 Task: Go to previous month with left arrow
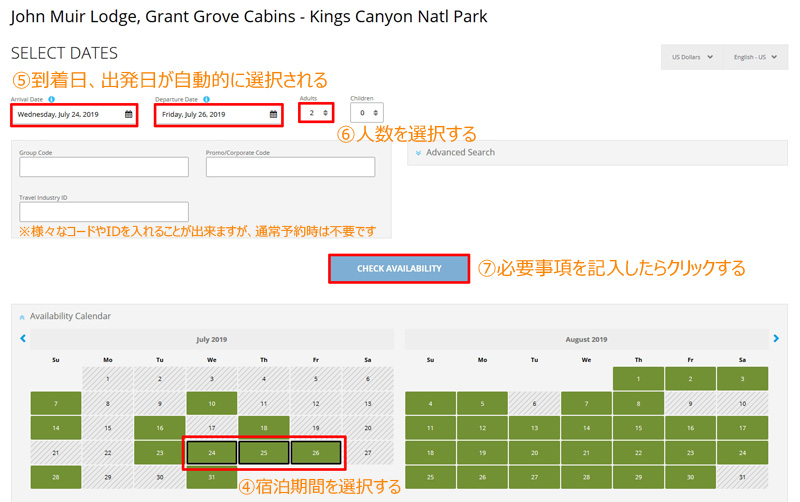click(23, 338)
